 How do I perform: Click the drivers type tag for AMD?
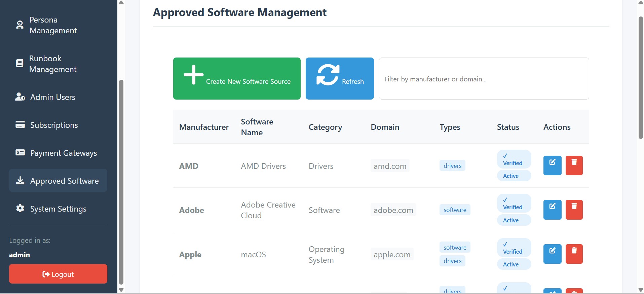[x=452, y=166]
